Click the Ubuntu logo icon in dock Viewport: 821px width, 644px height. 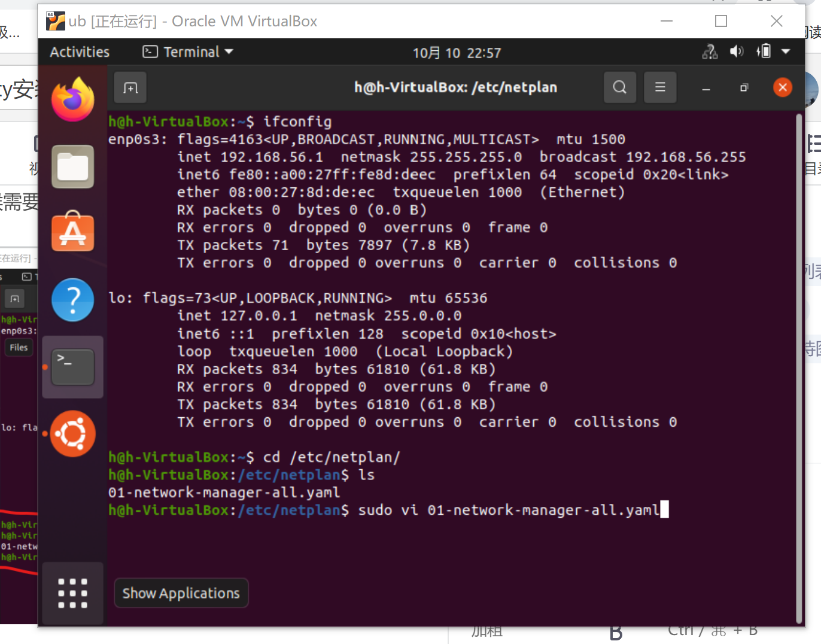coord(72,433)
